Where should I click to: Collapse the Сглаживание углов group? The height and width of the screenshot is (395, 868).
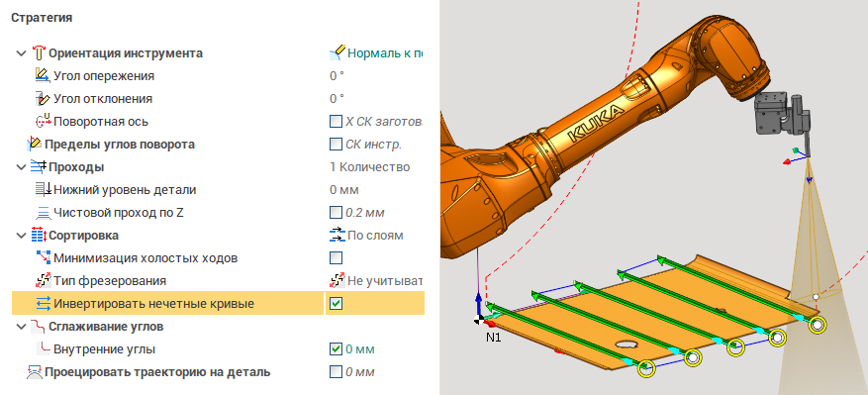click(x=21, y=327)
